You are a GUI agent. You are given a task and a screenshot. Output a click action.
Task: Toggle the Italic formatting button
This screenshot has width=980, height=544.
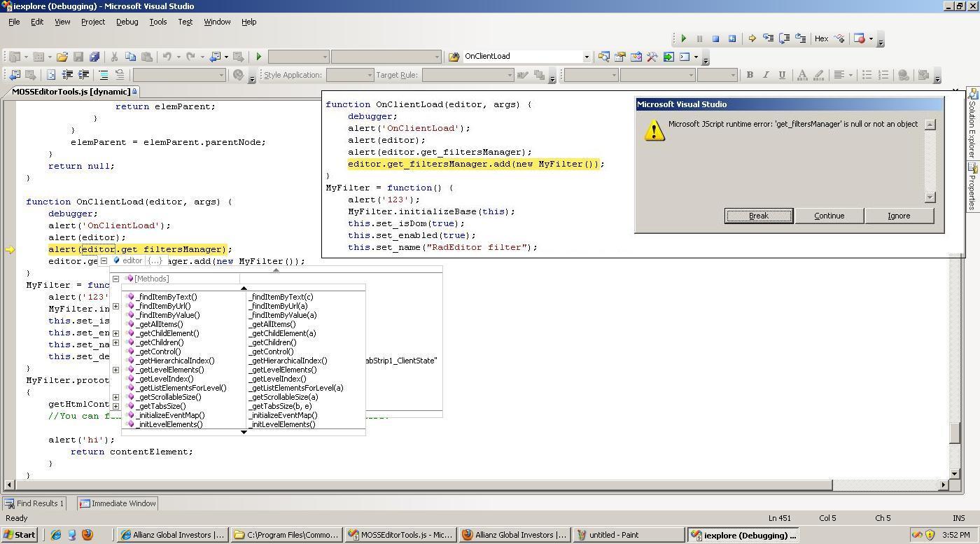(766, 75)
